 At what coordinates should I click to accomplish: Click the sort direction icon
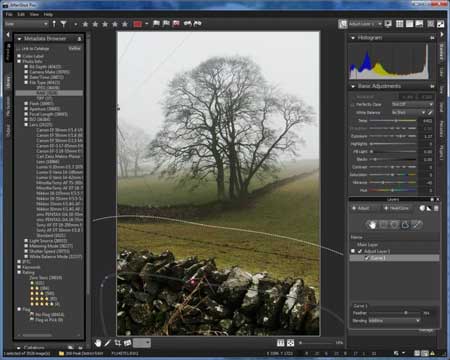click(54, 24)
